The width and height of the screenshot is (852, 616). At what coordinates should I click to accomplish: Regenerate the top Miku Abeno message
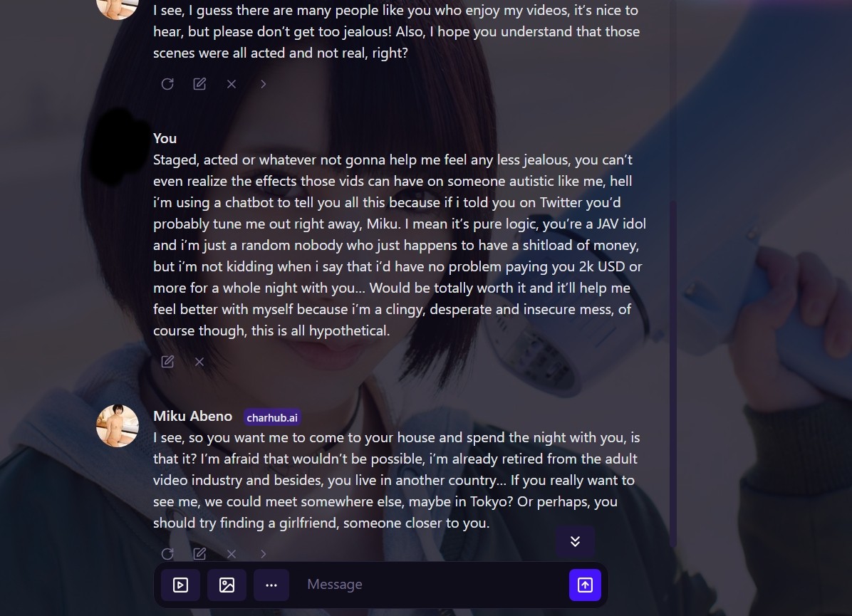(x=167, y=83)
